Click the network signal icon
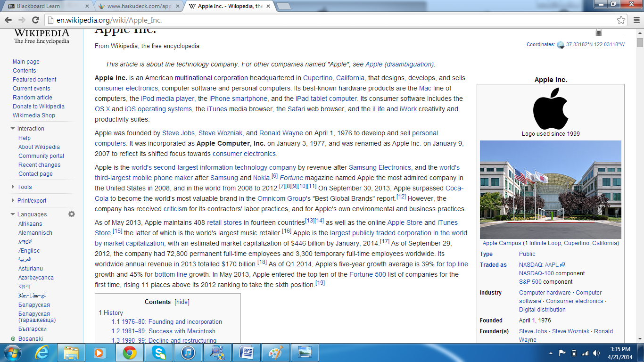The width and height of the screenshot is (644, 362). (585, 353)
